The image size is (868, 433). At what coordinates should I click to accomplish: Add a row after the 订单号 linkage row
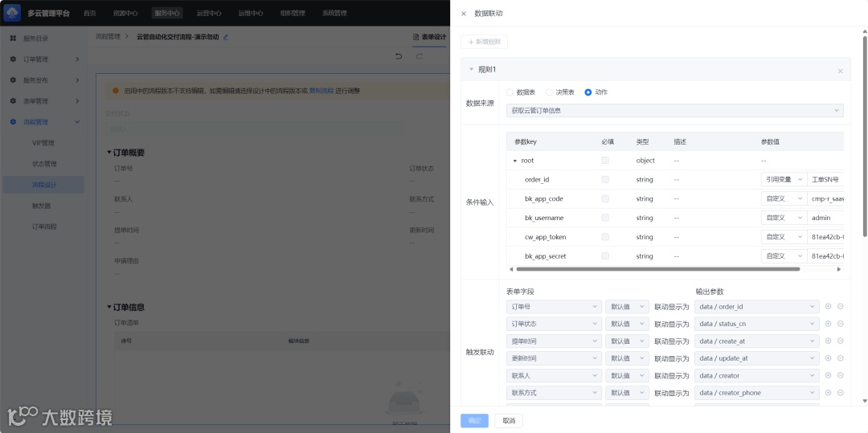828,306
